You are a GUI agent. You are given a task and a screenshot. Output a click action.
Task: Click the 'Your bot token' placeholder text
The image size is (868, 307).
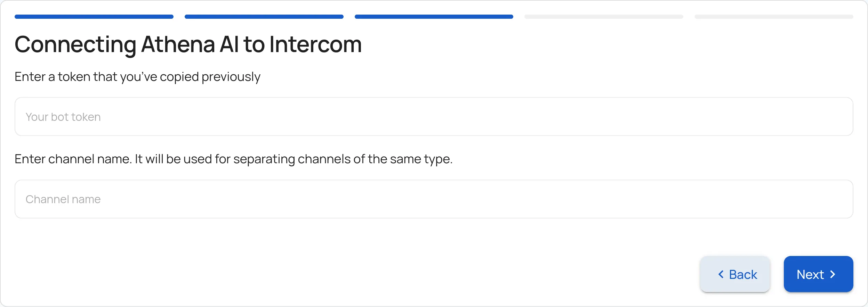pyautogui.click(x=63, y=117)
